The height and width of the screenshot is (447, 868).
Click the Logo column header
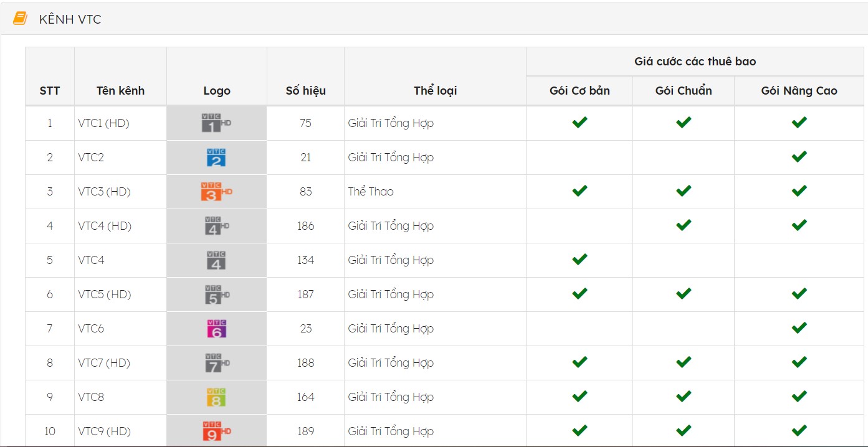tap(217, 92)
